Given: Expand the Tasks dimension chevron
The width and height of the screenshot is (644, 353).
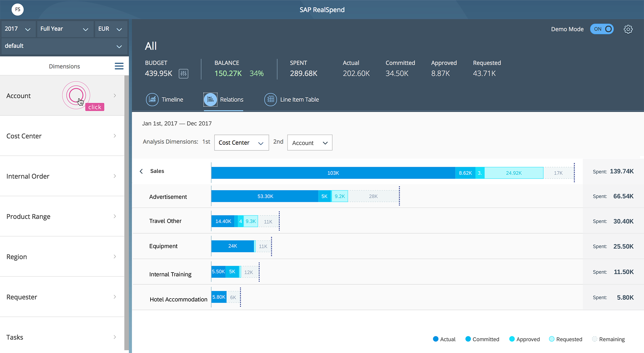Looking at the screenshot, I should pos(115,337).
